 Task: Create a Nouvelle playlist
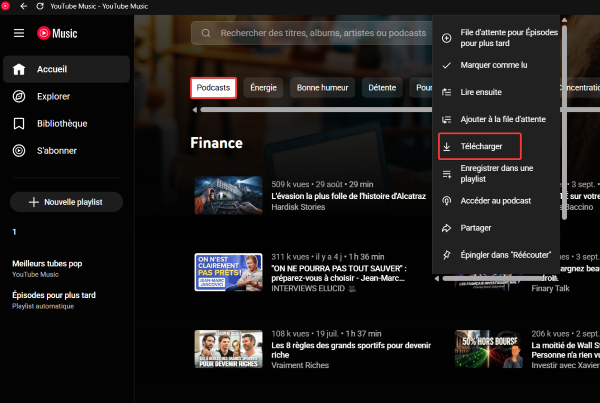[x=67, y=202]
